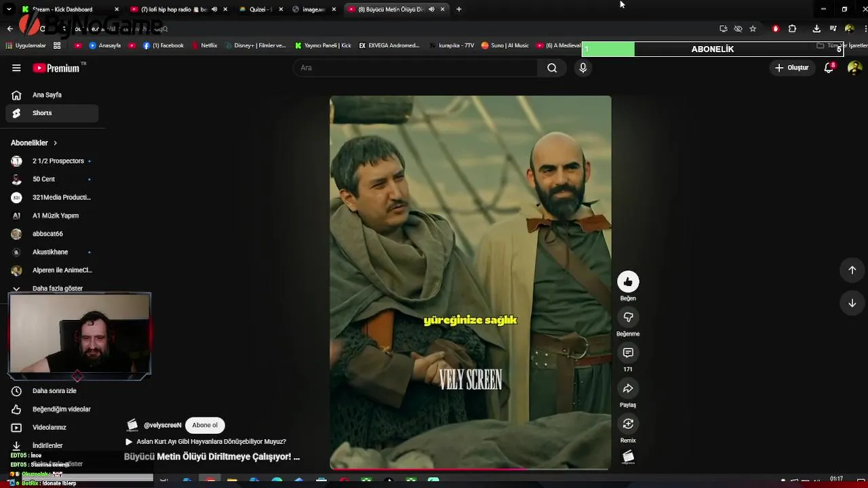Go to previous Short with up arrow

tap(852, 270)
